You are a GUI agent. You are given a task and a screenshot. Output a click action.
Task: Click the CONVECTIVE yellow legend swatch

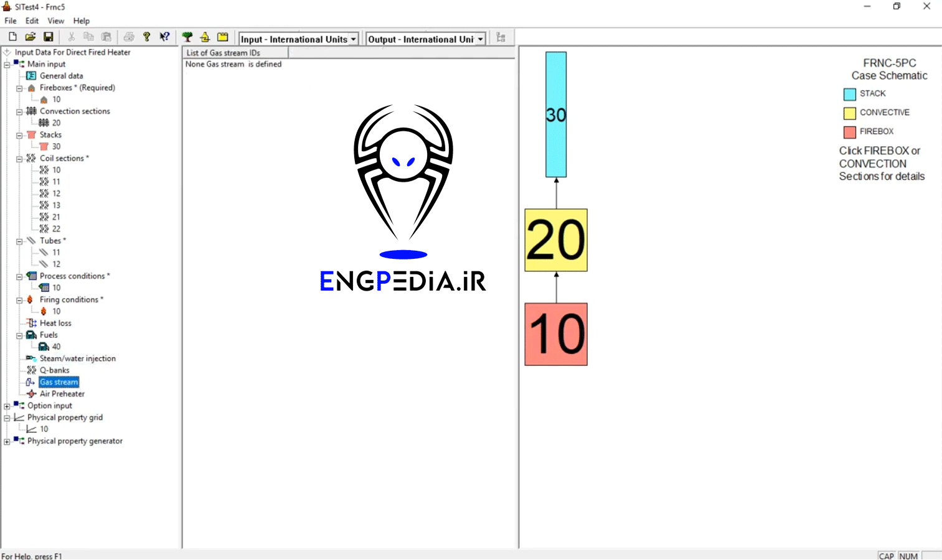click(x=850, y=113)
